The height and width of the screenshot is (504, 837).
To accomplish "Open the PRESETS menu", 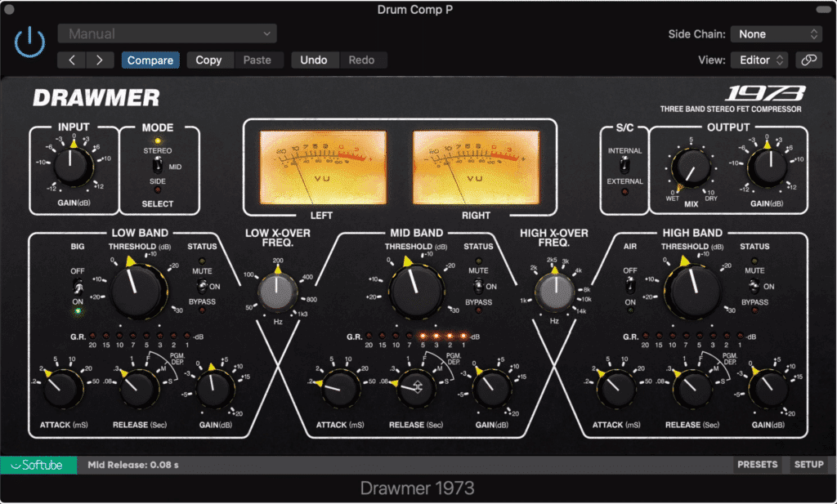I will pyautogui.click(x=758, y=465).
